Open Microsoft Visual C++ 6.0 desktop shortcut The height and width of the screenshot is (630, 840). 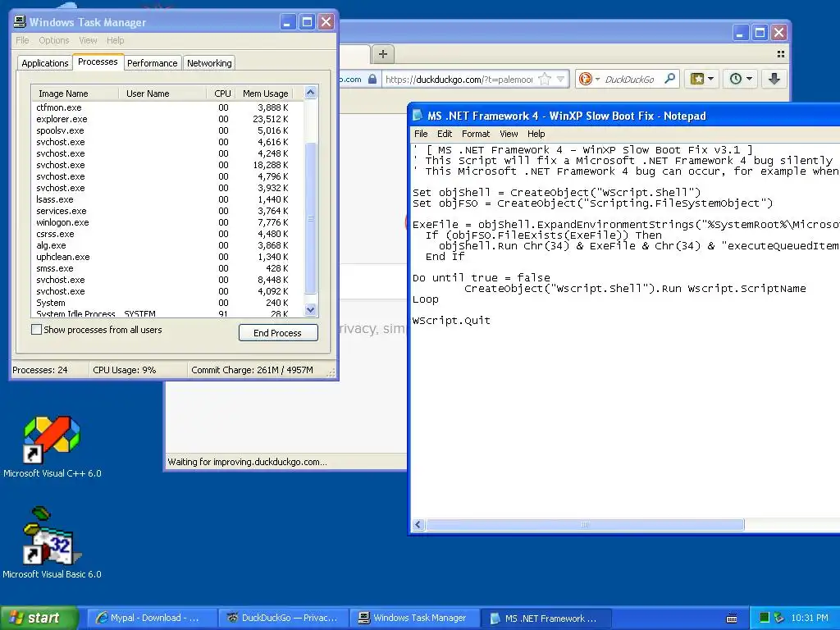[52, 445]
